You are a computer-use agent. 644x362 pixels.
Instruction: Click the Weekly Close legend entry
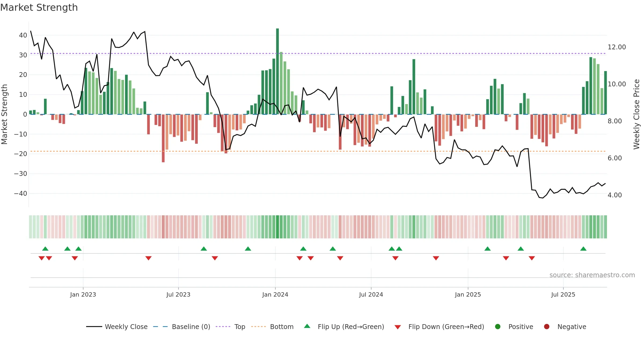[x=117, y=327]
